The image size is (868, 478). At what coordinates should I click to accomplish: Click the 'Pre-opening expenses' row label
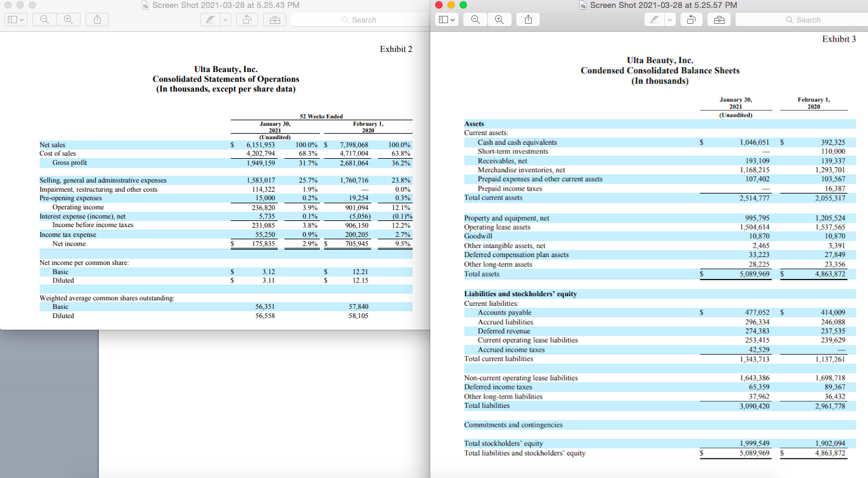point(71,198)
